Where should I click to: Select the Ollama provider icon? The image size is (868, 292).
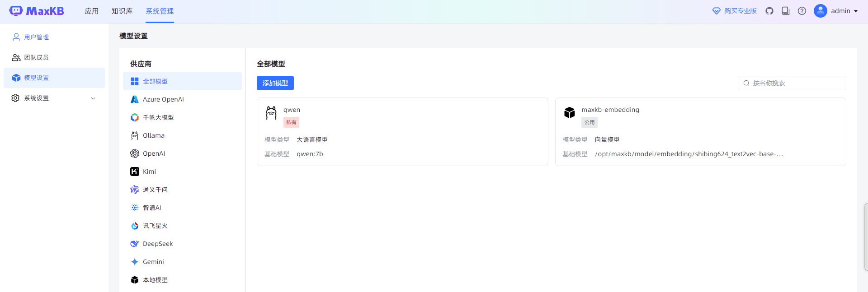(x=134, y=135)
